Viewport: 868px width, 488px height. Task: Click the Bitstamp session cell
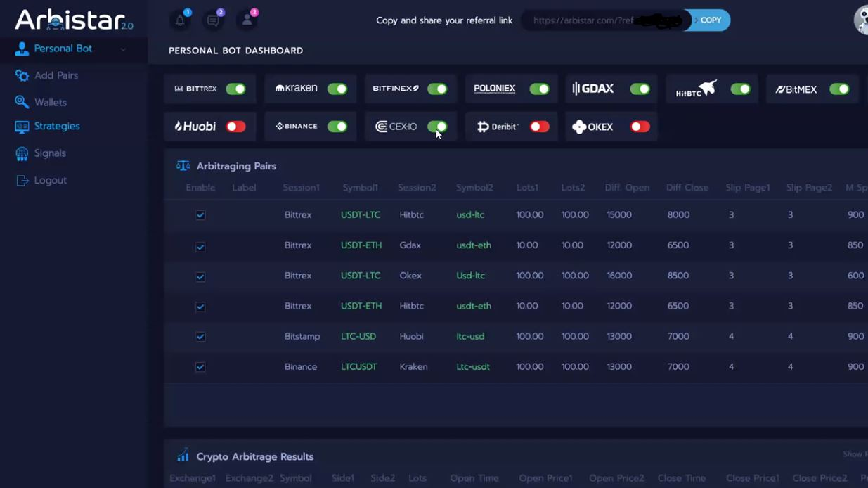tap(302, 337)
